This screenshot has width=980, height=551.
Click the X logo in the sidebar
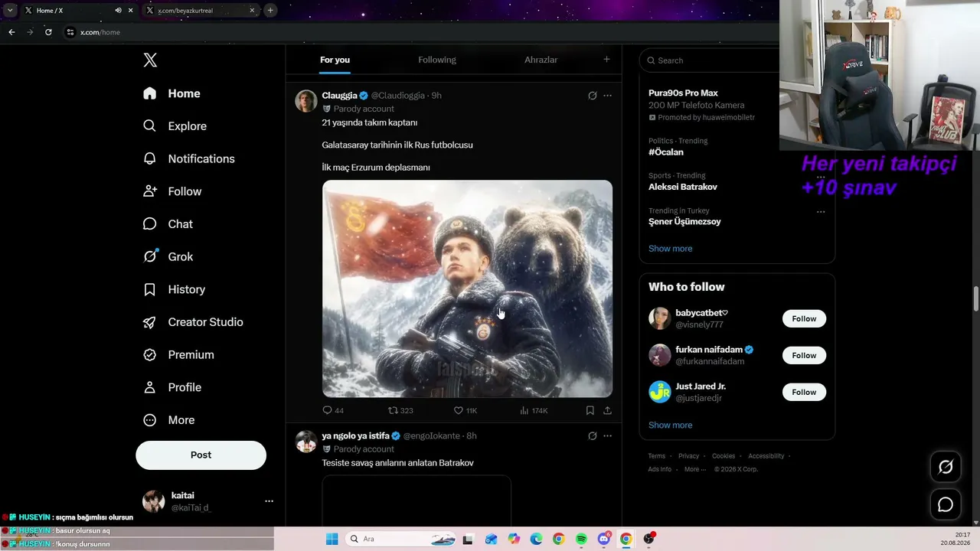pos(150,60)
